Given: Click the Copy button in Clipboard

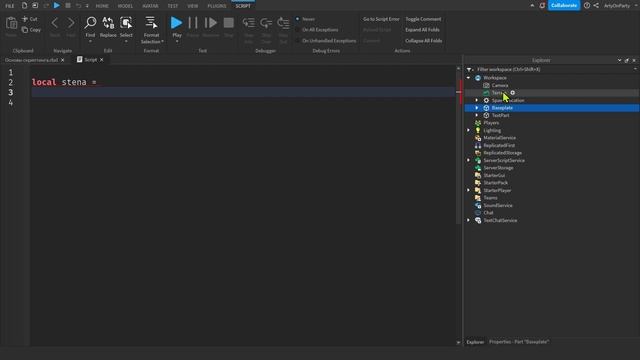Looking at the screenshot, I should tap(31, 30).
